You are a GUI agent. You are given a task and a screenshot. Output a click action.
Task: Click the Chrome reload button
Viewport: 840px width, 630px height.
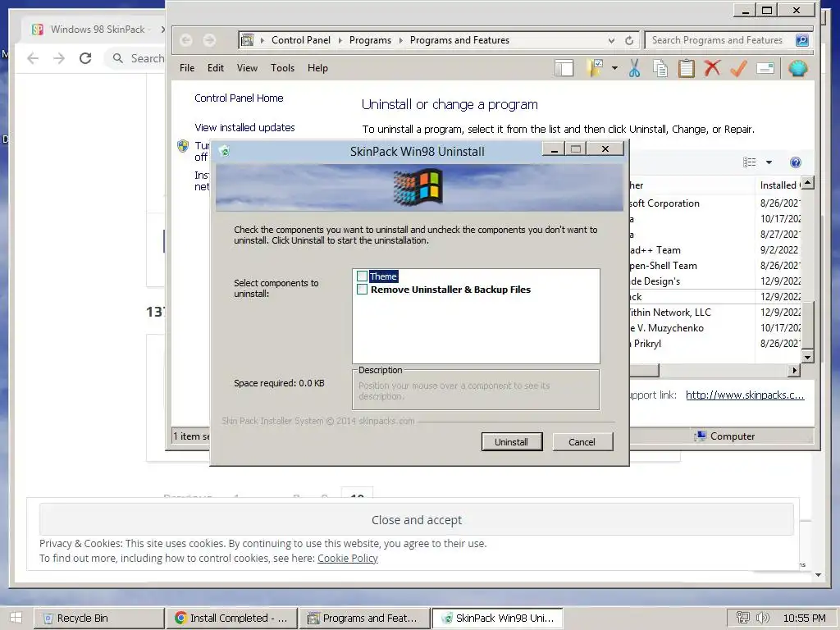(x=85, y=58)
